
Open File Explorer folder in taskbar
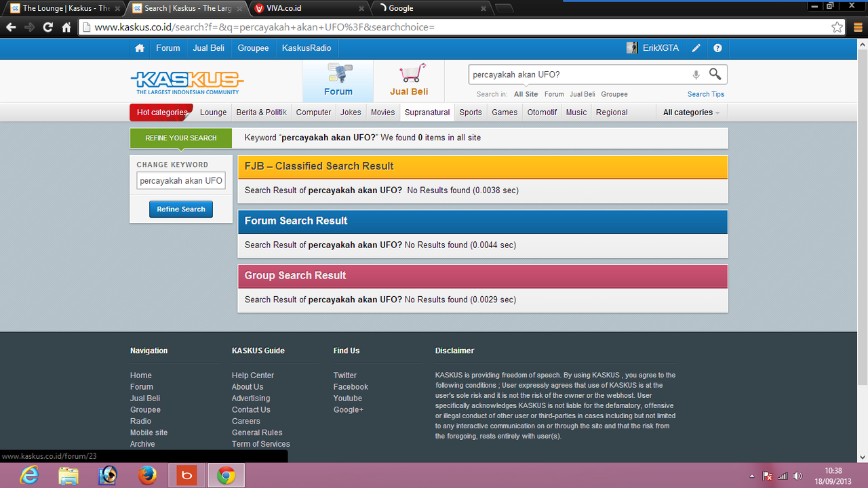click(68, 476)
